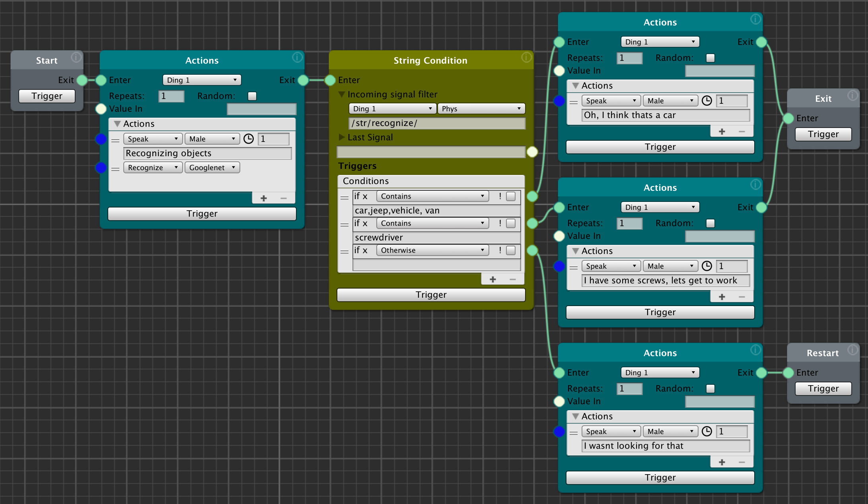Click the minus icon under Conditions list
This screenshot has width=868, height=504.
[x=513, y=279]
